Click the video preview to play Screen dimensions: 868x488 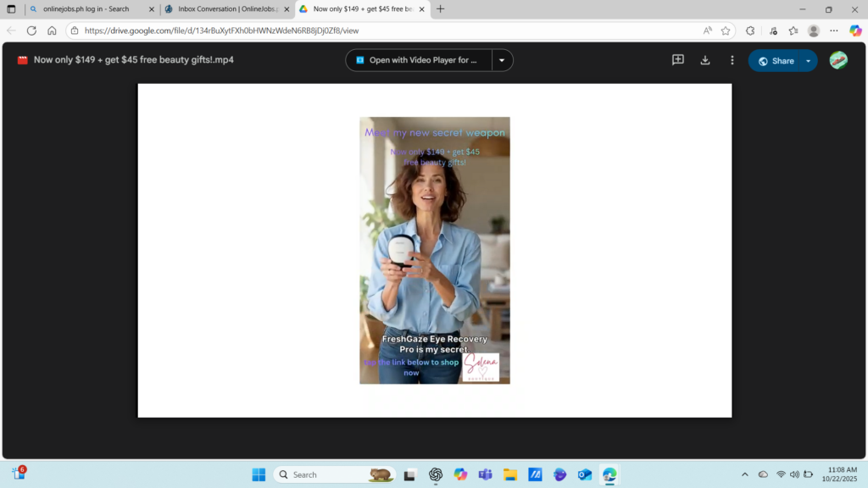[x=435, y=250]
